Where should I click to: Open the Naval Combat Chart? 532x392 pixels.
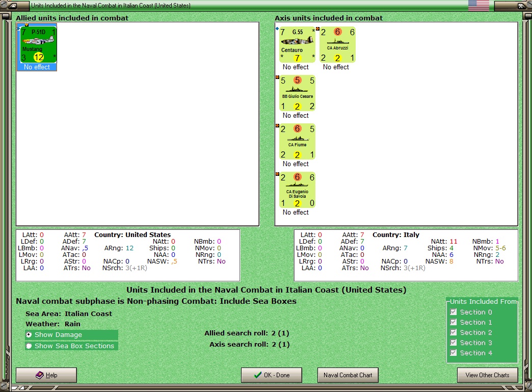[348, 375]
